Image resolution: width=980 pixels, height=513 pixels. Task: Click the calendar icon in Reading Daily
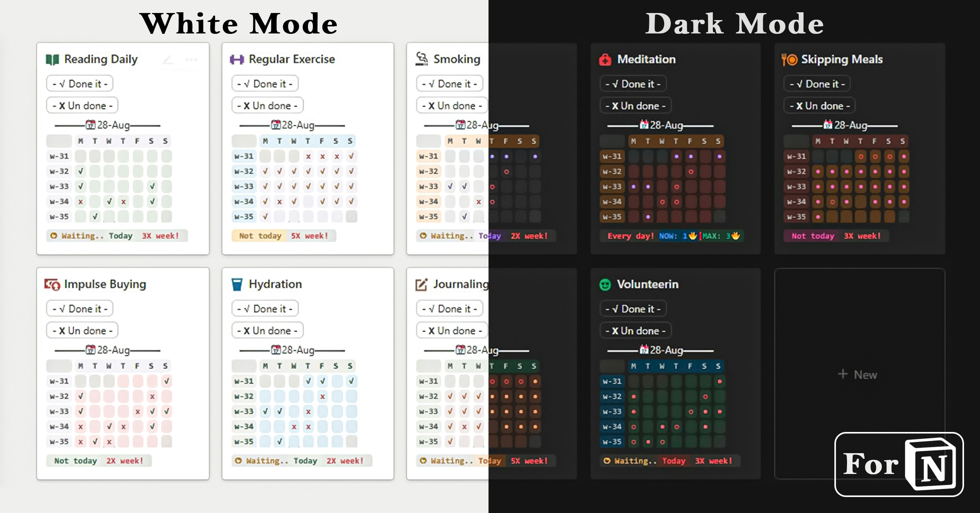(x=91, y=125)
